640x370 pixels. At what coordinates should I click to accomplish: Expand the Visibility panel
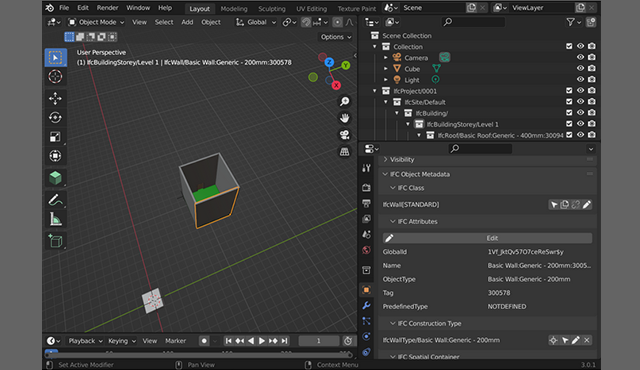[385, 160]
